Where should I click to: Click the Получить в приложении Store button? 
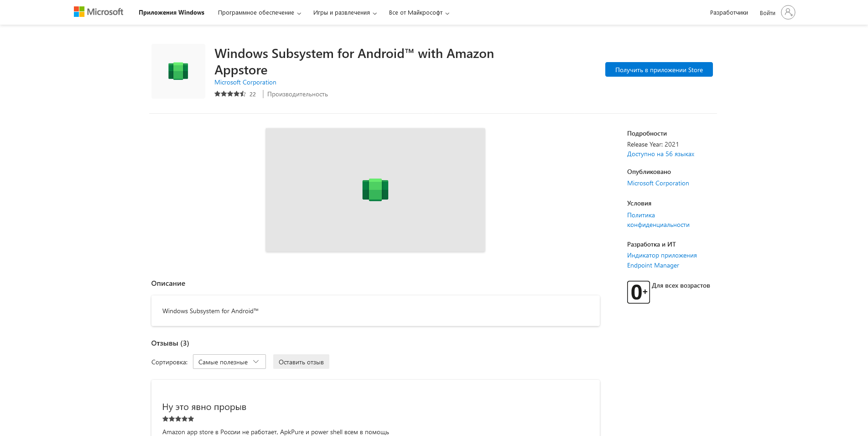659,70
